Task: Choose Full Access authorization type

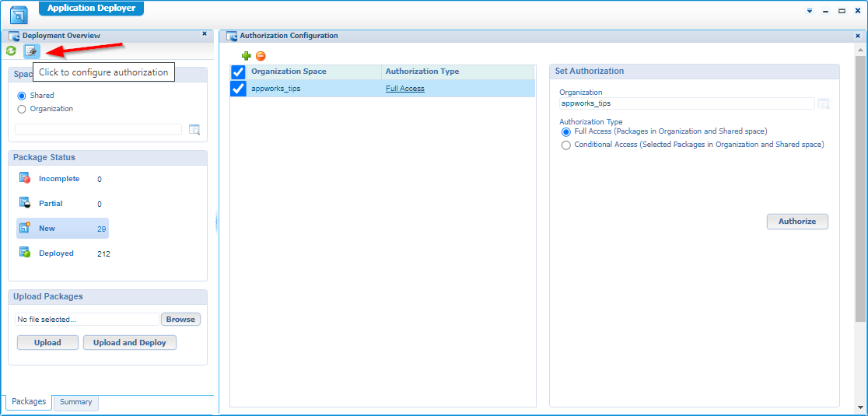Action: tap(565, 132)
